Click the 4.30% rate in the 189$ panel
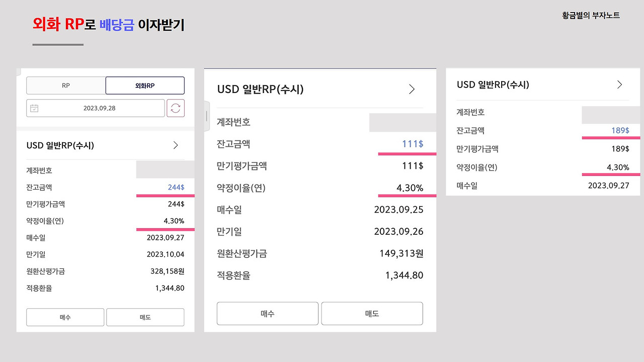This screenshot has width=644, height=362. point(617,167)
